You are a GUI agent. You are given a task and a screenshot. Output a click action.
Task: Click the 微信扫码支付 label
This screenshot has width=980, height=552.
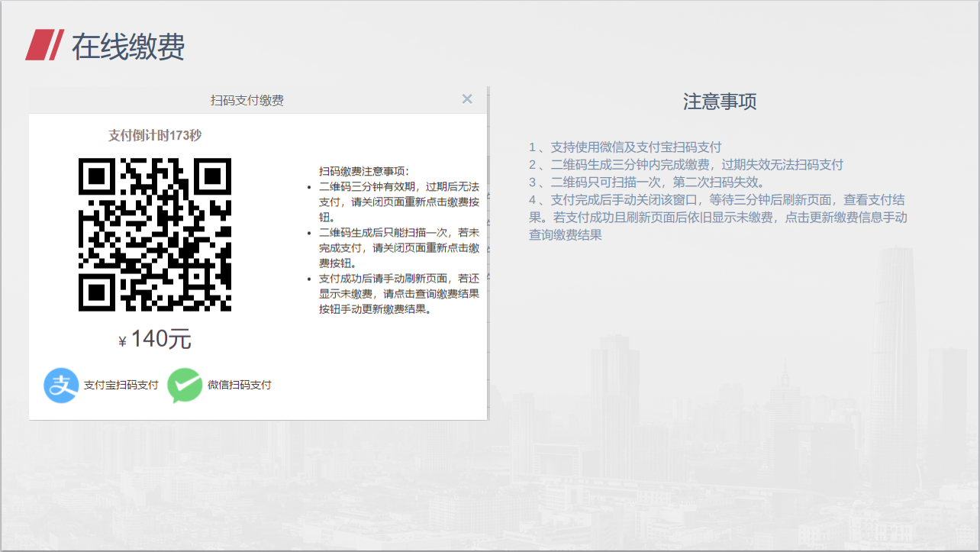click(239, 385)
